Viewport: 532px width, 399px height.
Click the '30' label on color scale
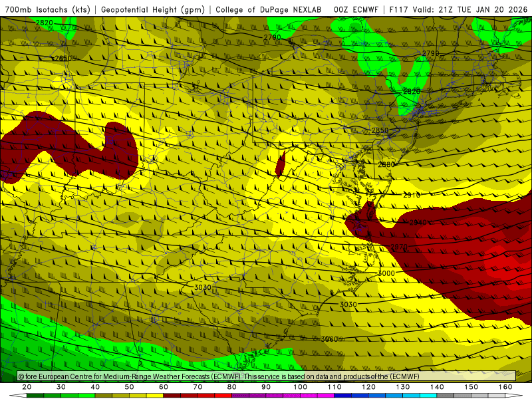(x=61, y=387)
